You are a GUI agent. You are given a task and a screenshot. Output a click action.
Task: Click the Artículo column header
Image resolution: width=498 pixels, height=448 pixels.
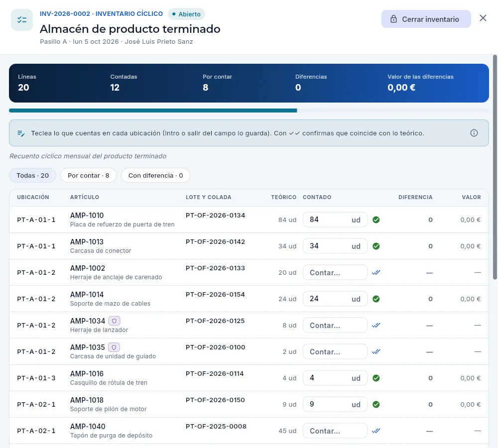click(85, 197)
